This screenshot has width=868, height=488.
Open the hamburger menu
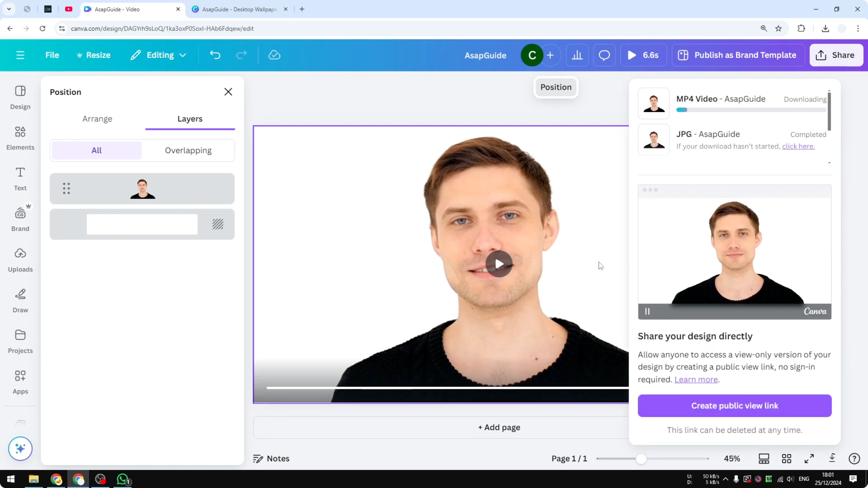[x=20, y=55]
